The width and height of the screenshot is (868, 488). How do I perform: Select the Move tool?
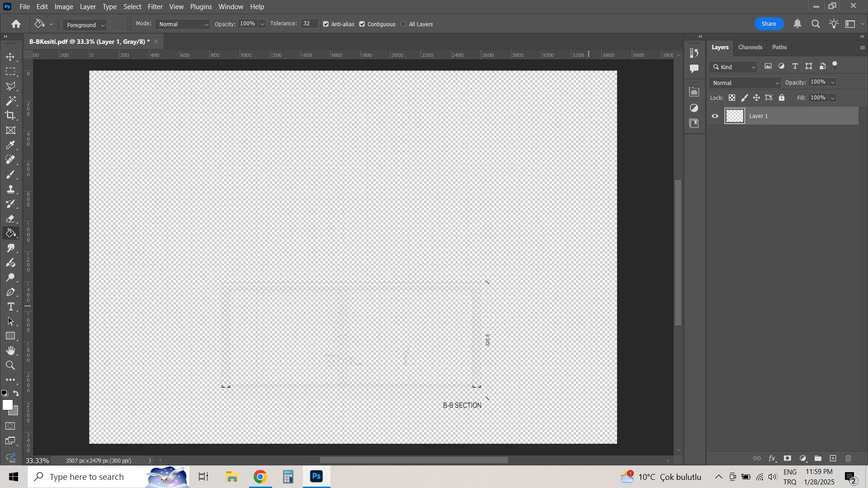pyautogui.click(x=10, y=57)
